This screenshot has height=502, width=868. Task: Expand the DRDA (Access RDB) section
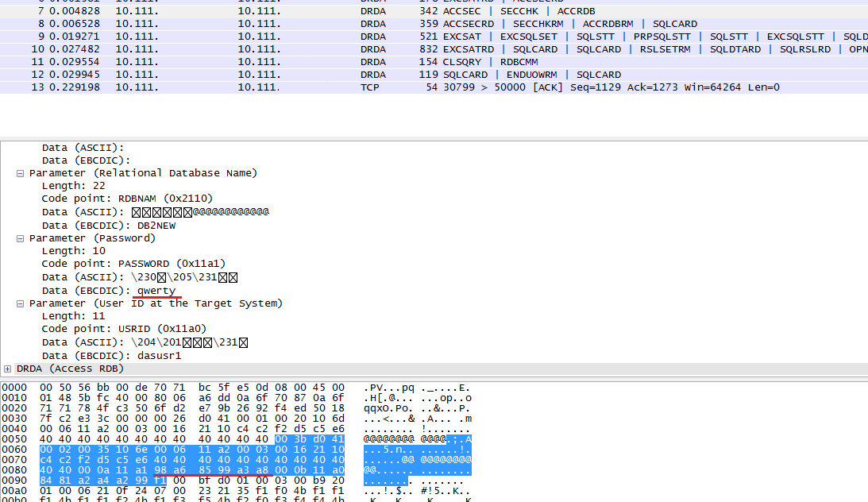7,369
